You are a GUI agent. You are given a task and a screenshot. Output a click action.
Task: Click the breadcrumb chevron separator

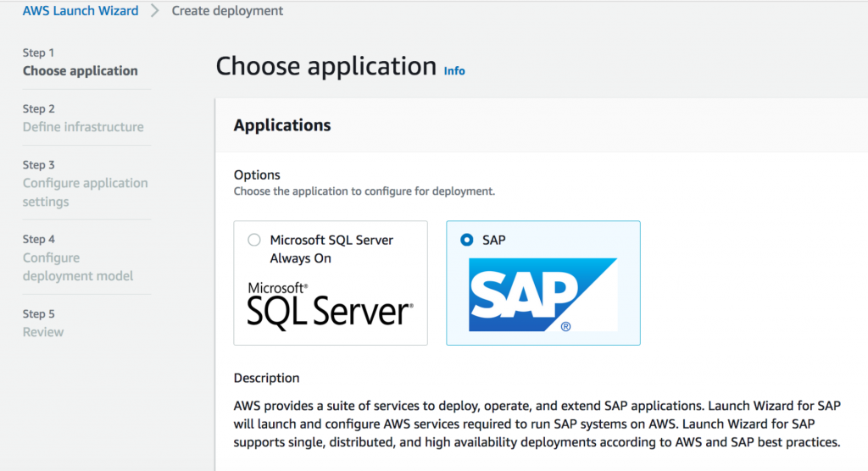click(155, 11)
